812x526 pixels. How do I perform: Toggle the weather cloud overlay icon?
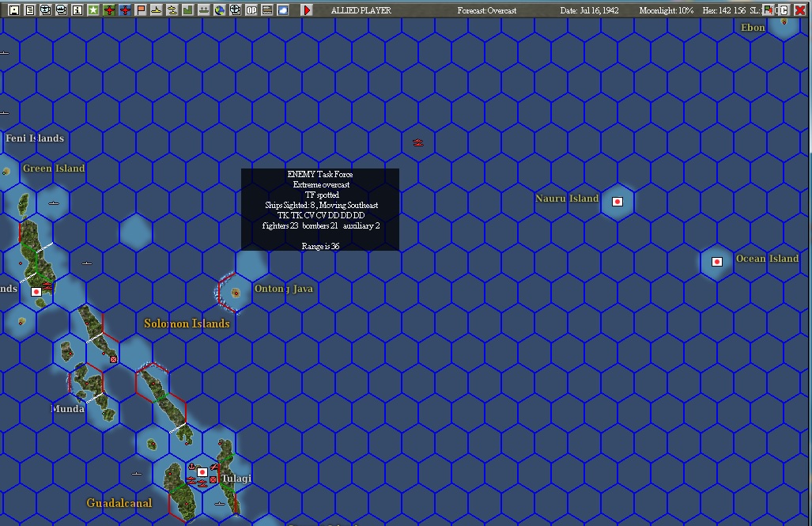(283, 9)
